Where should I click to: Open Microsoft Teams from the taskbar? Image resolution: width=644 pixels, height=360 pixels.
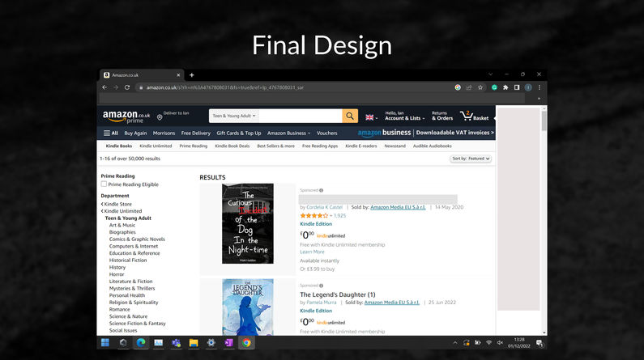point(177,343)
